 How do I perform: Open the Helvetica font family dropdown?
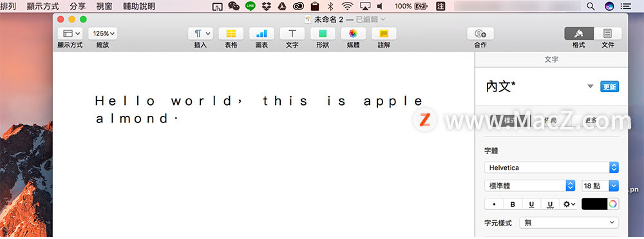click(x=552, y=167)
